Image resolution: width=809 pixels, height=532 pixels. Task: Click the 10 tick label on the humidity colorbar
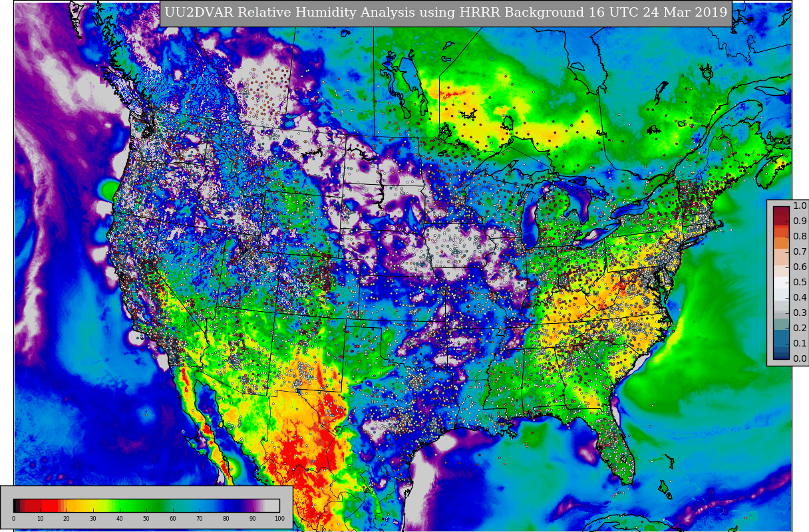coord(40,519)
